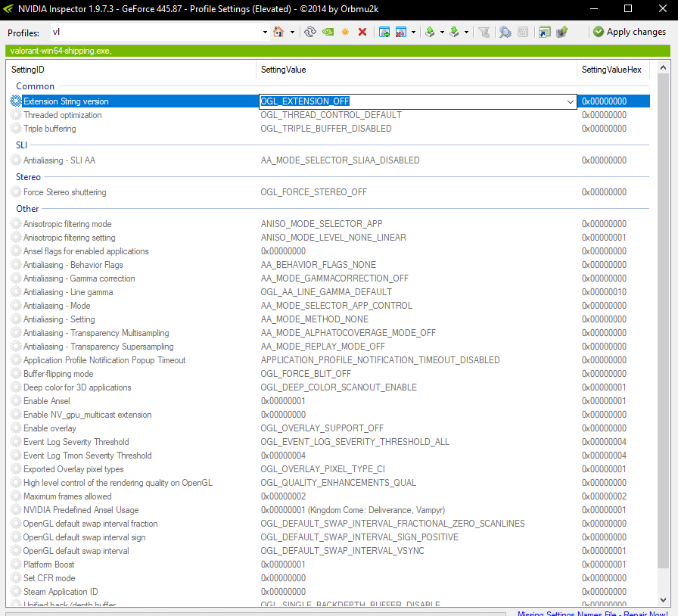The height and width of the screenshot is (616, 678).
Task: Select the Enable overlay setting row
Action: point(329,428)
